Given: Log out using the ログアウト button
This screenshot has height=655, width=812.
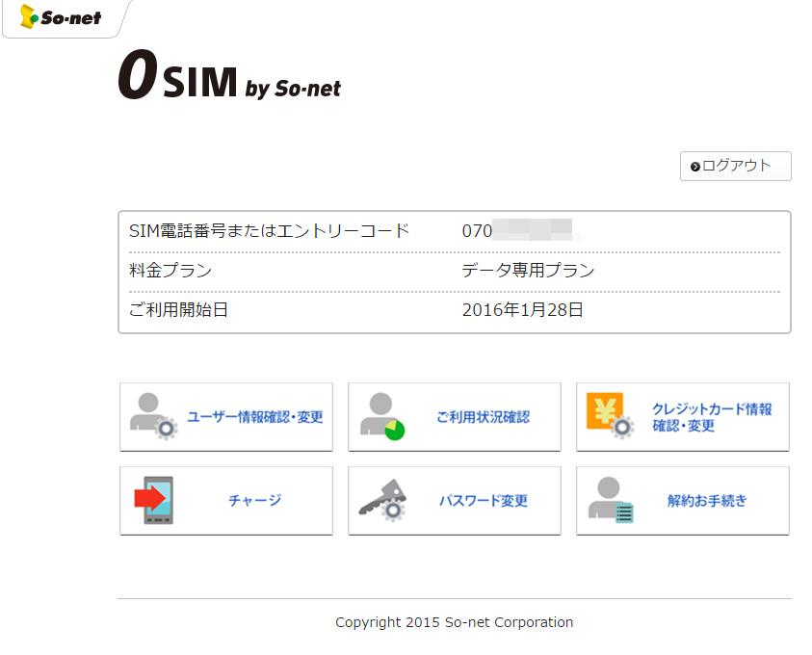Looking at the screenshot, I should [735, 167].
